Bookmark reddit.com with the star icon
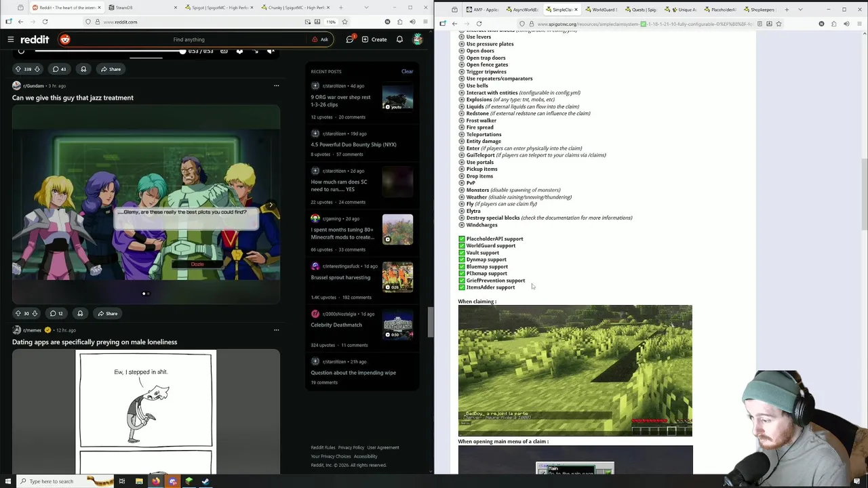 344,22
